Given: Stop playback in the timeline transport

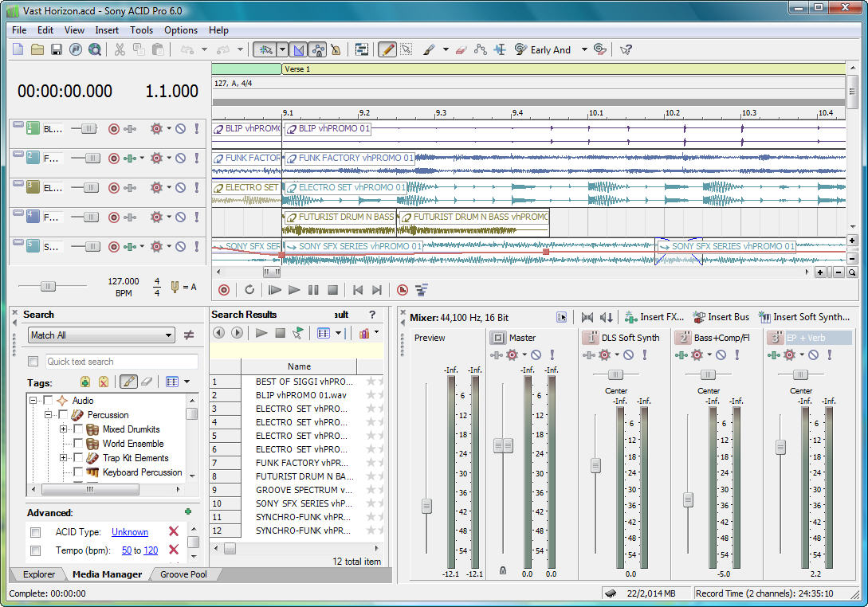Looking at the screenshot, I should click(x=332, y=290).
